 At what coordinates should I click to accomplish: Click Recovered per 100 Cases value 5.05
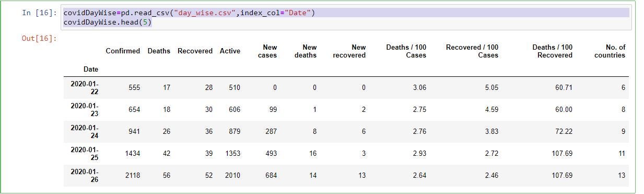coord(491,88)
